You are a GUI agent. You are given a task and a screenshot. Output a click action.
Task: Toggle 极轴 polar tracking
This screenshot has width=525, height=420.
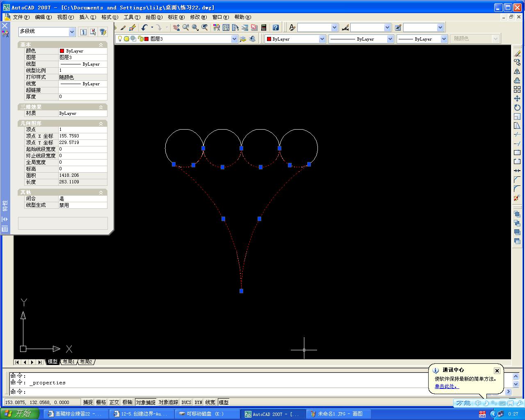[128, 402]
